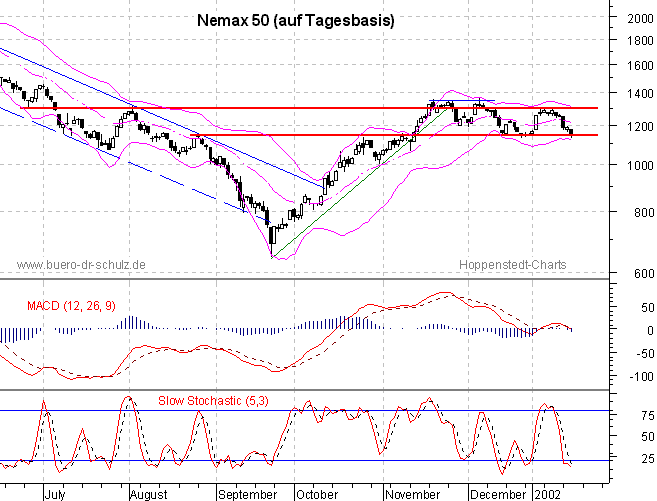Click the 'October' month label
The width and height of the screenshot is (657, 501).
317,495
